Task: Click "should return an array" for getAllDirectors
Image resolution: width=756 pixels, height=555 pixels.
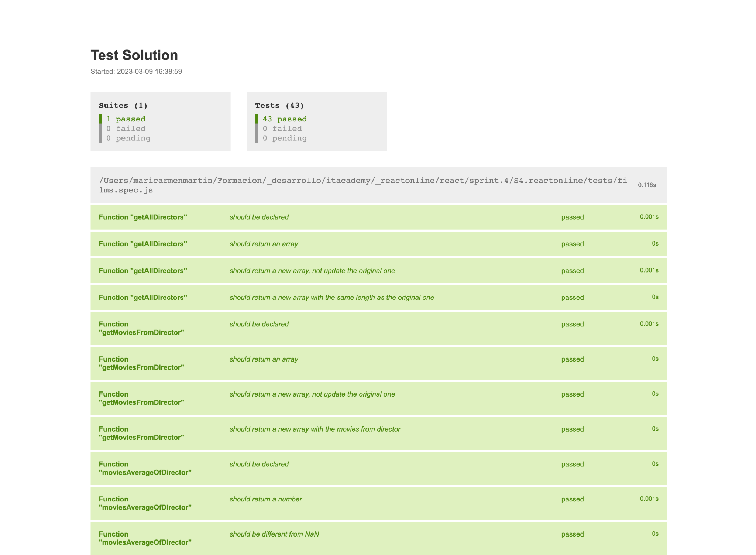Action: click(264, 244)
